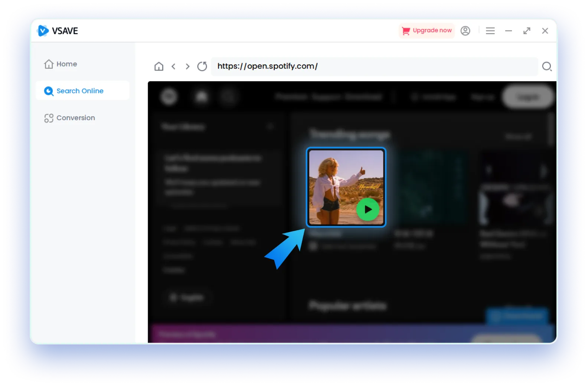Viewport: 588px width, 386px height.
Task: Navigate back with the left arrow
Action: coord(173,66)
